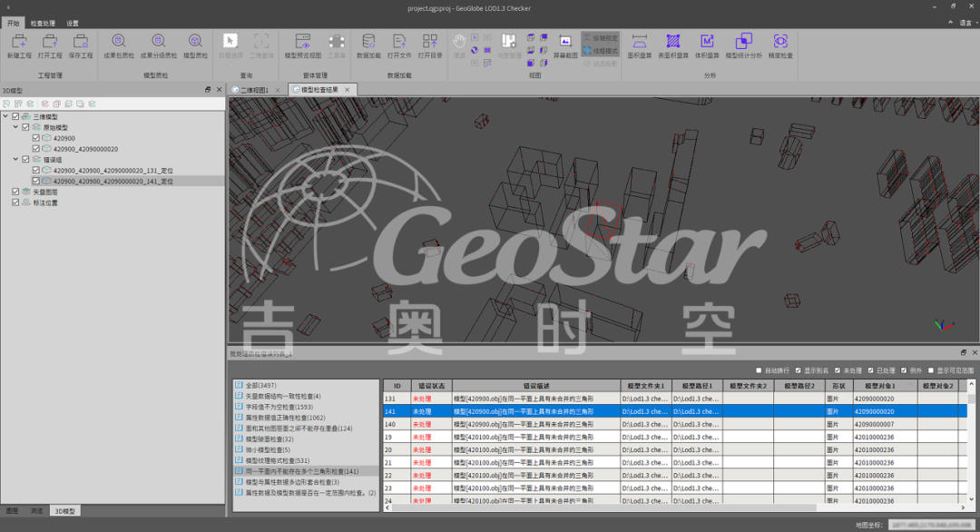The image size is (980, 532).
Task: Switch to the 二维视图1 view tab
Action: click(x=254, y=90)
